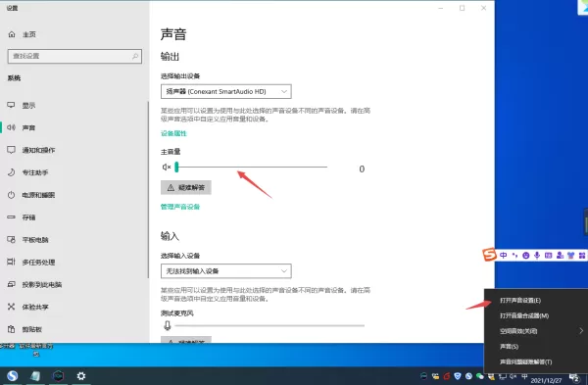Image resolution: width=588 pixels, height=385 pixels.
Task: Click the 中 input indicator in system tray
Action: 524,376
